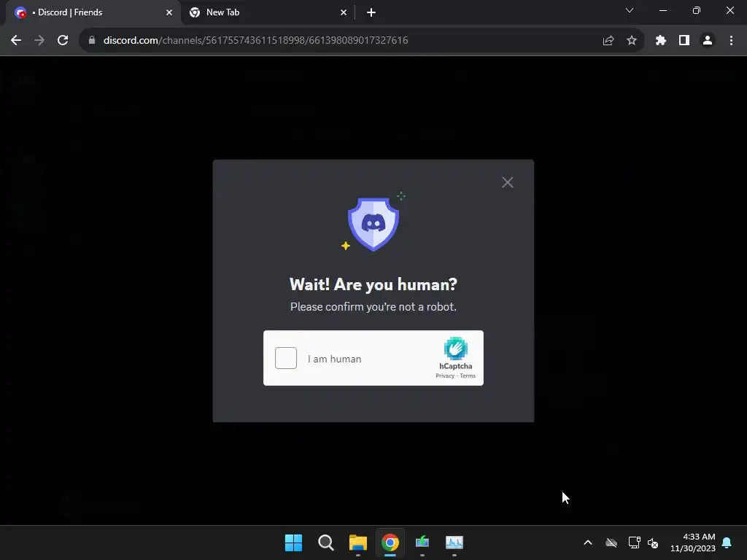Bookmark this page with the star
The image size is (747, 560).
(632, 41)
